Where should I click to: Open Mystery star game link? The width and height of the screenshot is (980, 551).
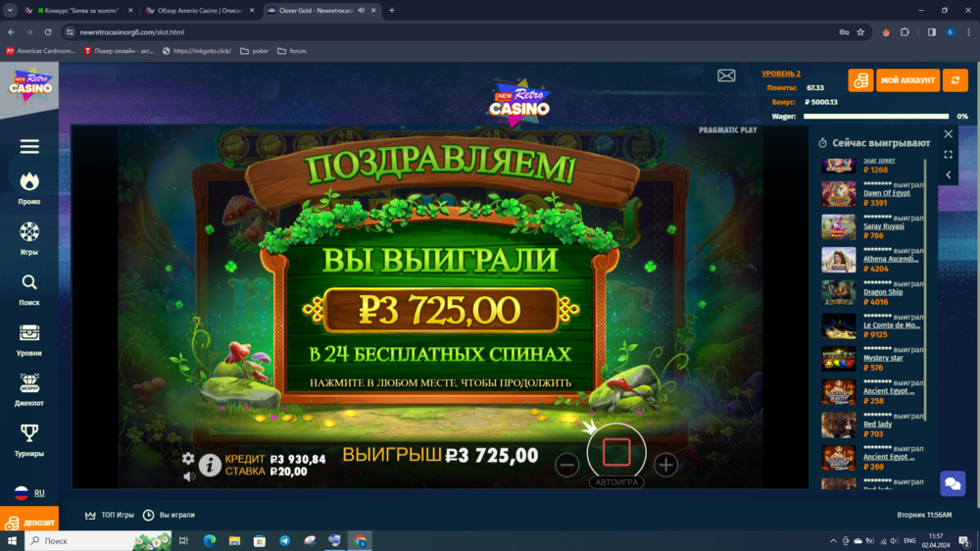click(883, 359)
